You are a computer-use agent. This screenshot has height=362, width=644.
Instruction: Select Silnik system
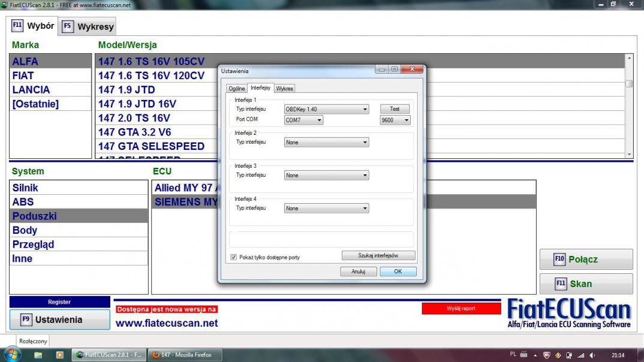[x=79, y=188]
